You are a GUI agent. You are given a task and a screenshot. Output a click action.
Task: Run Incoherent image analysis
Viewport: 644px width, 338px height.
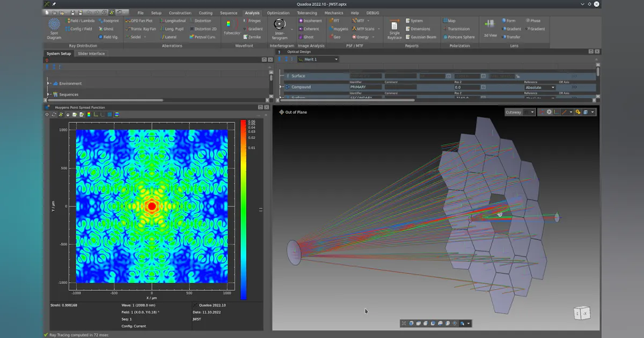pyautogui.click(x=310, y=20)
